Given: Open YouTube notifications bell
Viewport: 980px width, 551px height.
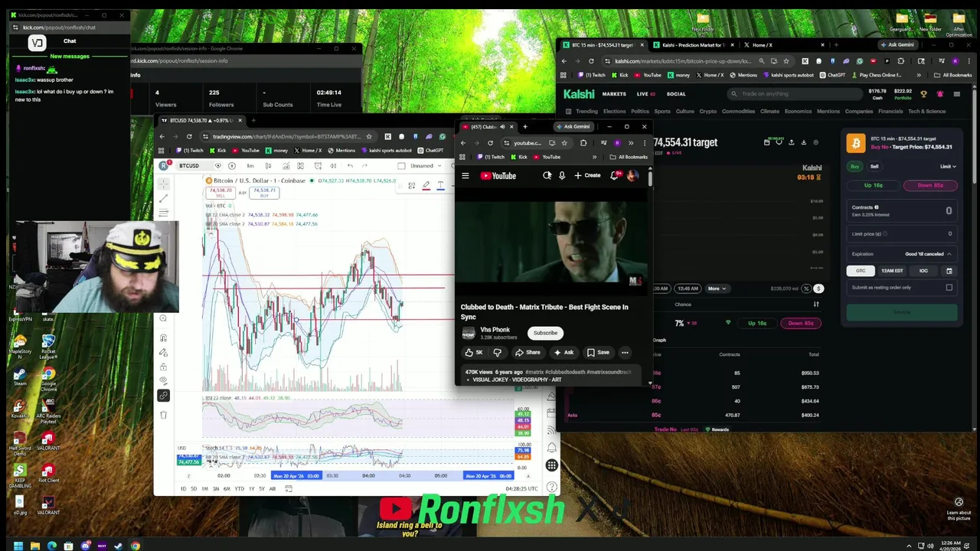Looking at the screenshot, I should pos(615,176).
